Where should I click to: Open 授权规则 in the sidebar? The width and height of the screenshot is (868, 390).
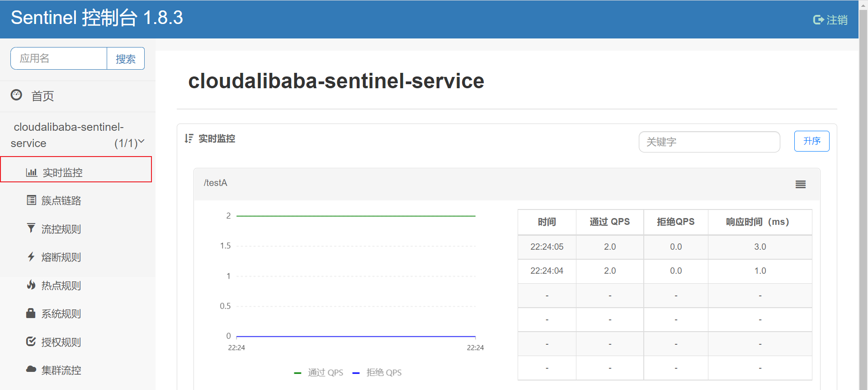pos(61,342)
